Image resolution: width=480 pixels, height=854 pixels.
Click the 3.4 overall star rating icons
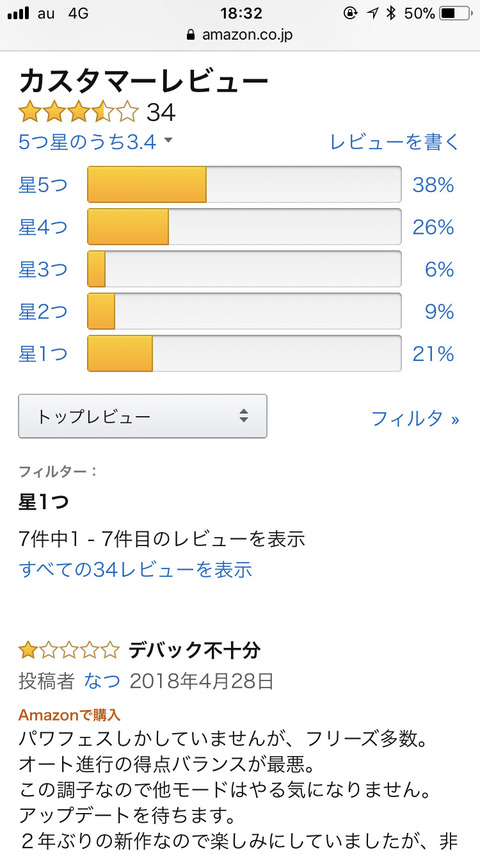(79, 112)
